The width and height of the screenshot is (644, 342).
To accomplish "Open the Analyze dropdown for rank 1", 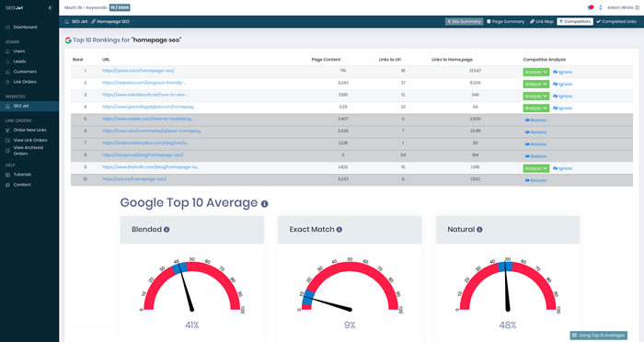I will point(536,72).
